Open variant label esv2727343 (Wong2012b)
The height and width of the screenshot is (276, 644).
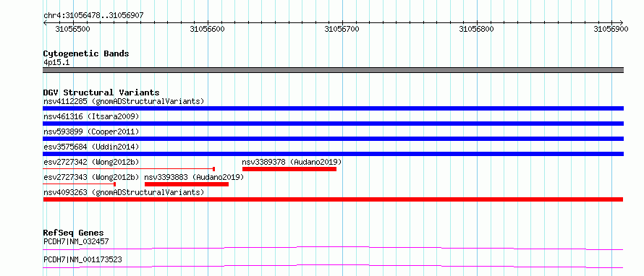click(91, 177)
